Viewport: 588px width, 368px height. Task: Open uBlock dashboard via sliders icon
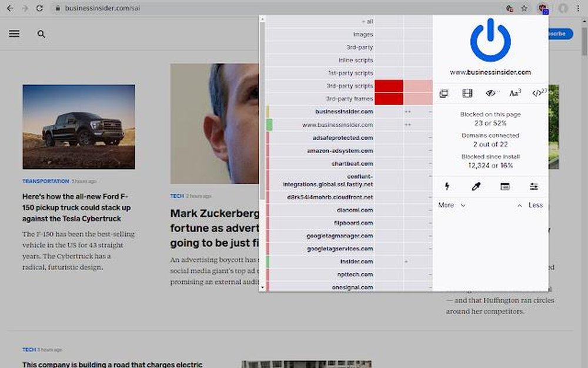click(x=534, y=186)
